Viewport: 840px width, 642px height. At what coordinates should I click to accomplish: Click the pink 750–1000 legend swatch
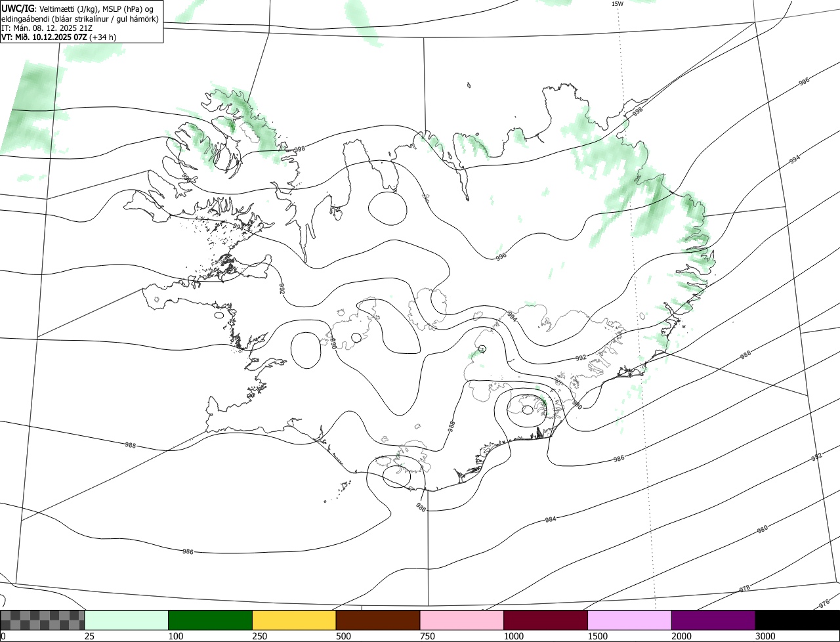(462, 620)
